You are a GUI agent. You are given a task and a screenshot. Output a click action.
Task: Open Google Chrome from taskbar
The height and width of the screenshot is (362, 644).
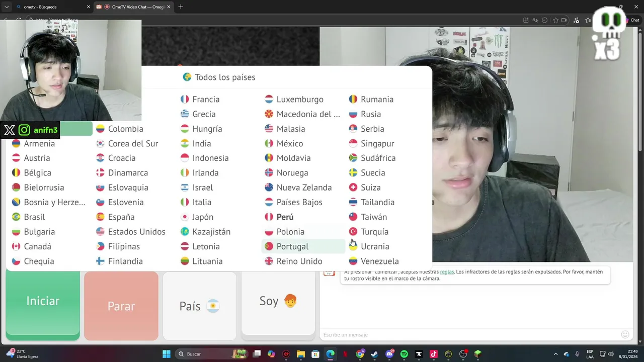360,354
